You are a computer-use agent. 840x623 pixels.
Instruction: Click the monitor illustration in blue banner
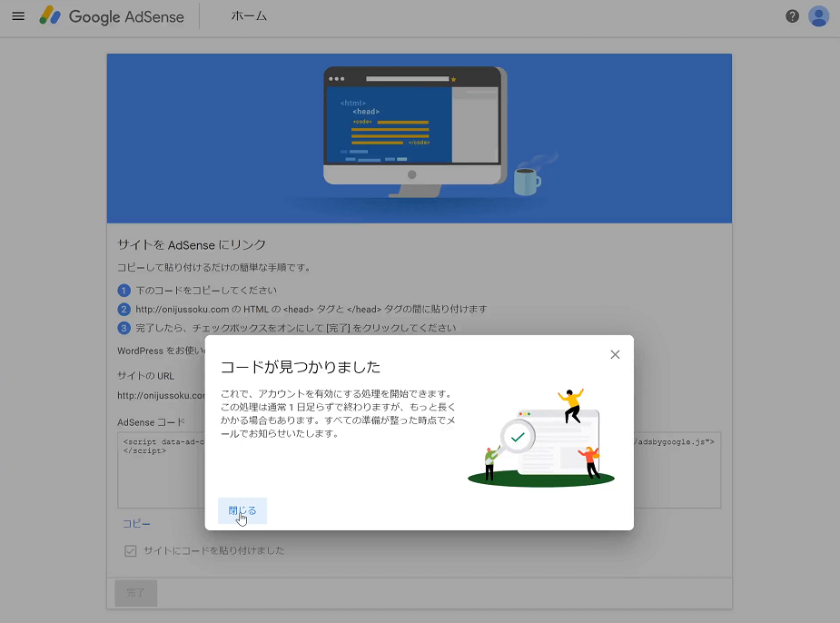coord(415,132)
